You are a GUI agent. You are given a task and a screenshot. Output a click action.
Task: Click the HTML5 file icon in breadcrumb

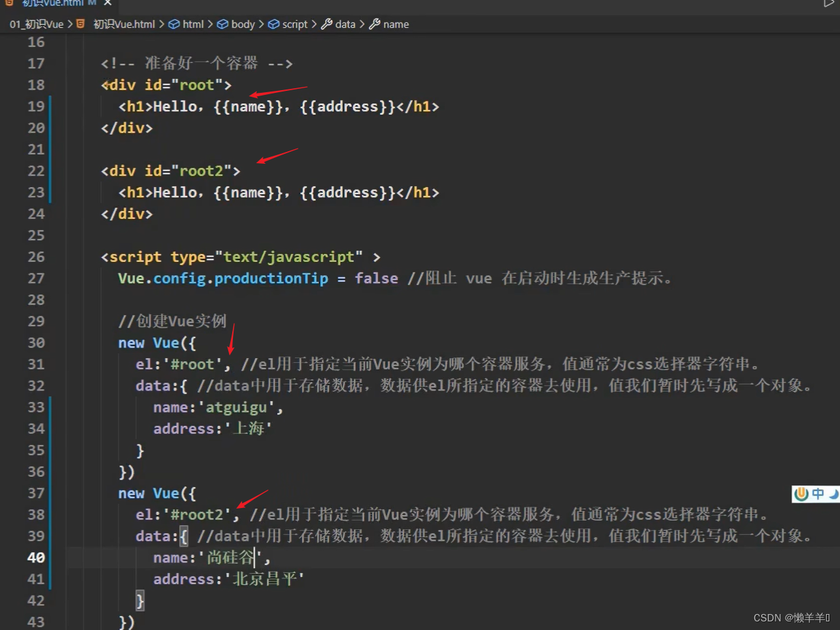coord(81,24)
